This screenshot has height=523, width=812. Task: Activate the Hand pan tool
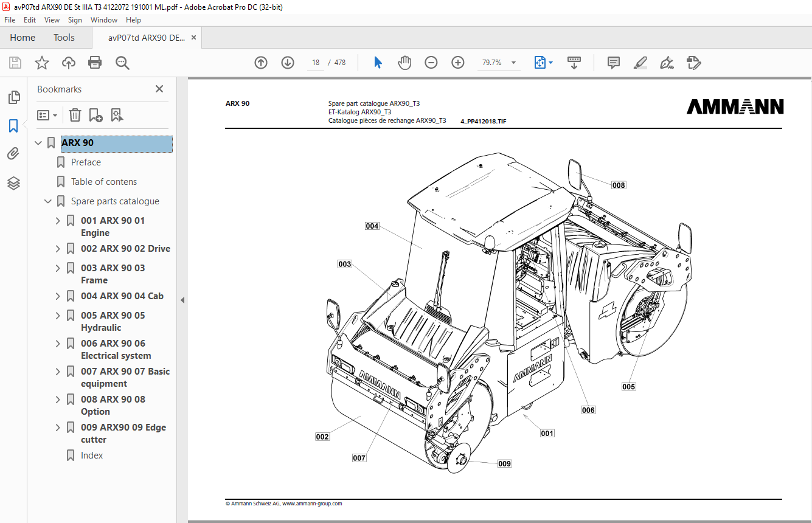click(404, 63)
